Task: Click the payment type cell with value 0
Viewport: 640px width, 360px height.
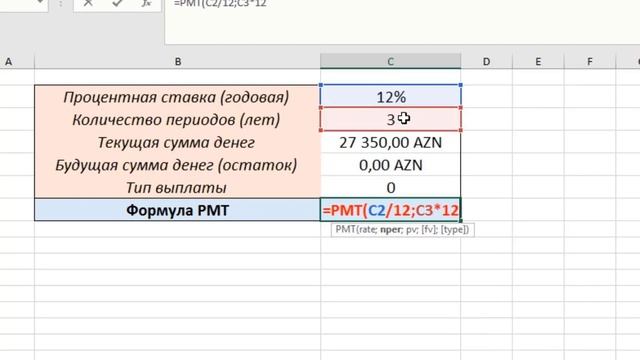Action: (x=391, y=187)
